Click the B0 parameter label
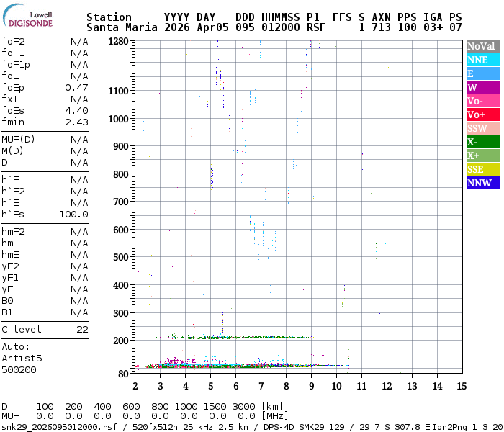The image size is (504, 432). 7,301
